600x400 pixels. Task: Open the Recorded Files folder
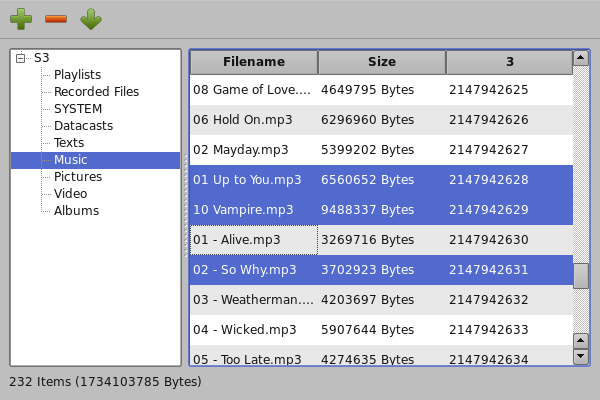[x=96, y=91]
